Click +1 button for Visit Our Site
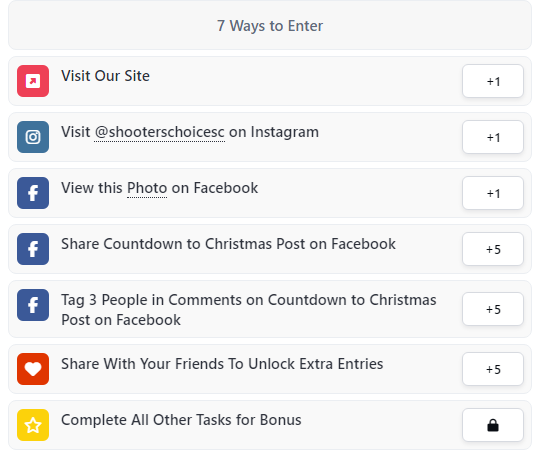The height and width of the screenshot is (456, 540). point(493,81)
